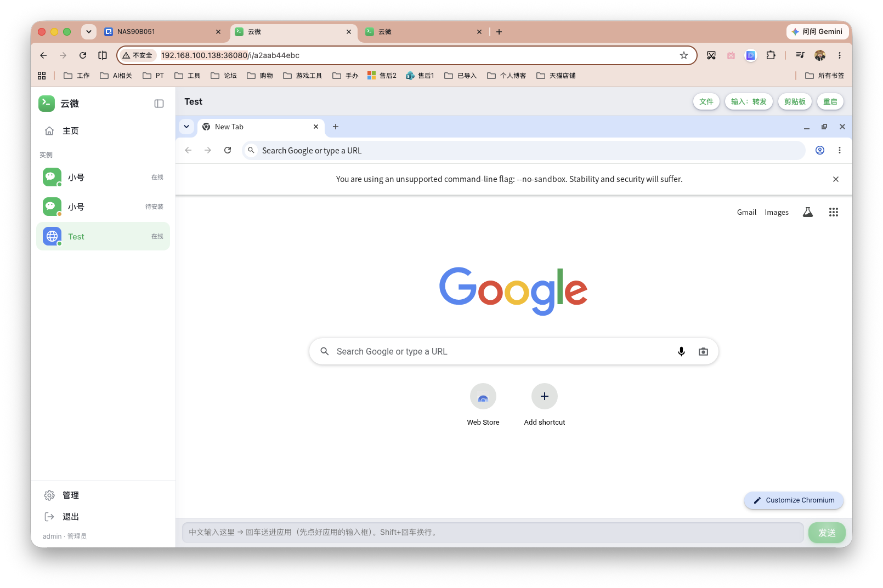Open the PT bookmark folder
This screenshot has width=883, height=588.
tap(154, 76)
